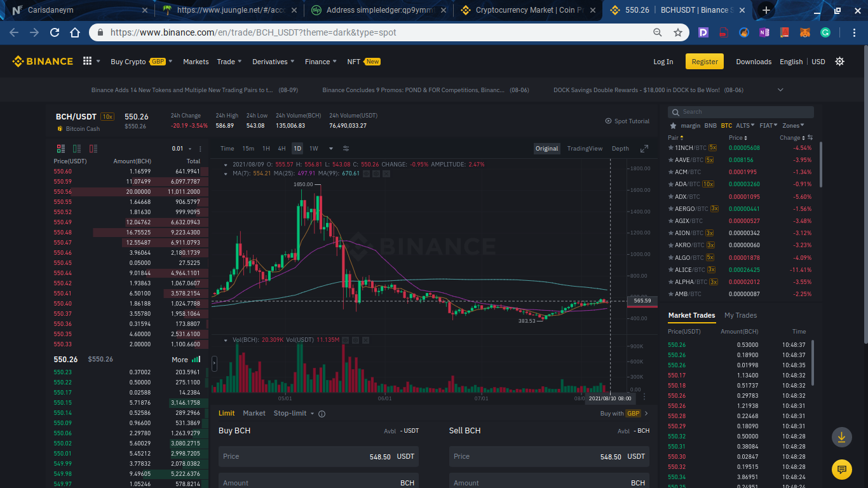Viewport: 868px width, 488px height.
Task: Click the Spot Tutorial play icon
Action: point(608,121)
